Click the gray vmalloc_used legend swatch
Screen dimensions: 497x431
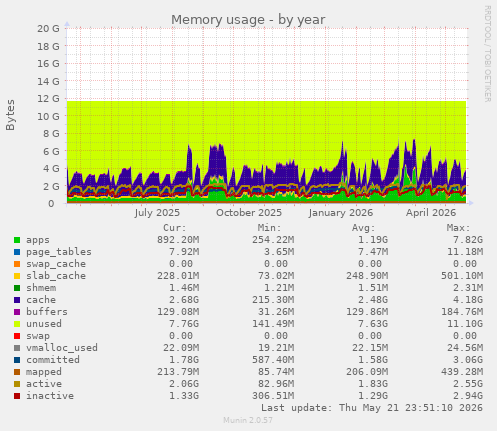pyautogui.click(x=17, y=348)
